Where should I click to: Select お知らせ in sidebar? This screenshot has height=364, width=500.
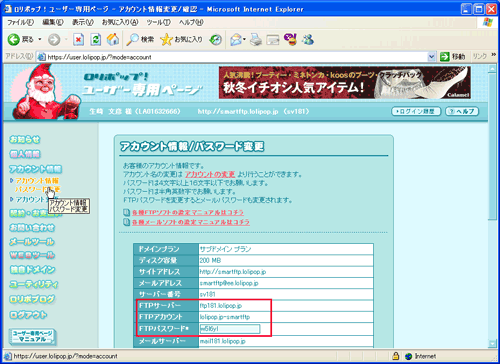click(25, 139)
